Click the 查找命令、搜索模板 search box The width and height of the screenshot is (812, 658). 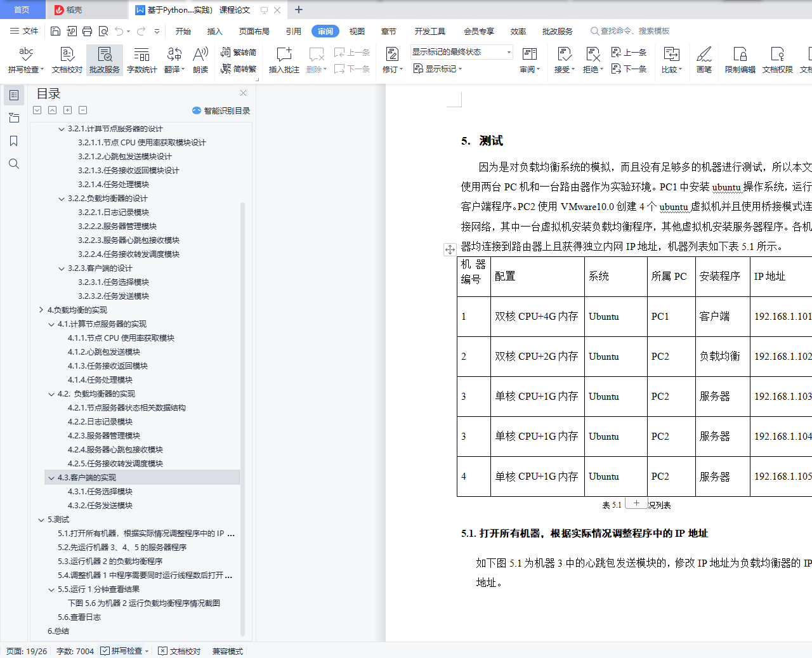(x=630, y=31)
